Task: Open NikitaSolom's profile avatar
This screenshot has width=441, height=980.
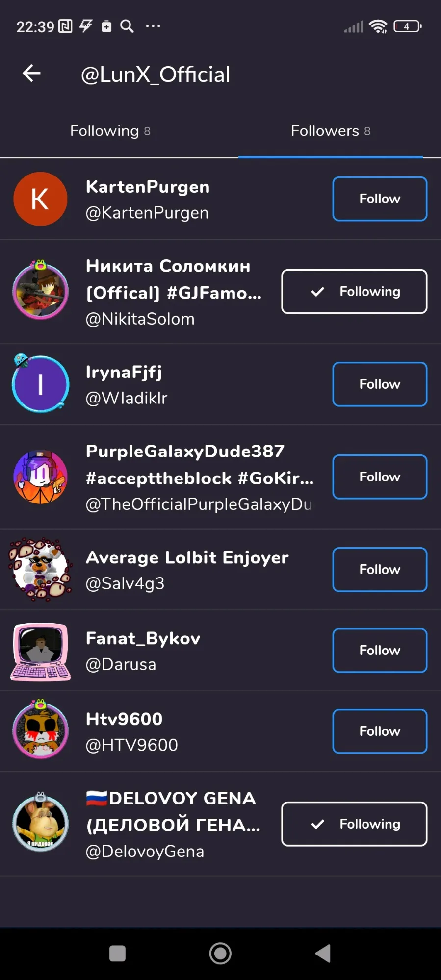Action: (x=40, y=291)
